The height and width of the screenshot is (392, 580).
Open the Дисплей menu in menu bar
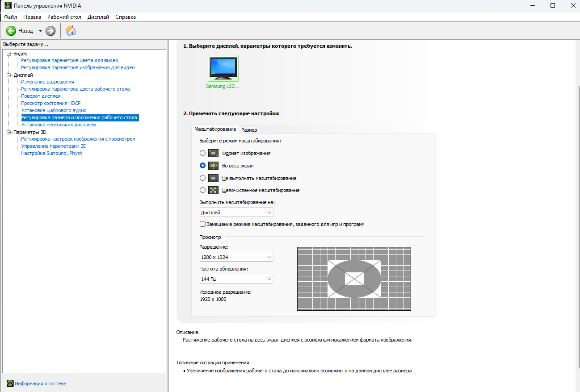[98, 17]
